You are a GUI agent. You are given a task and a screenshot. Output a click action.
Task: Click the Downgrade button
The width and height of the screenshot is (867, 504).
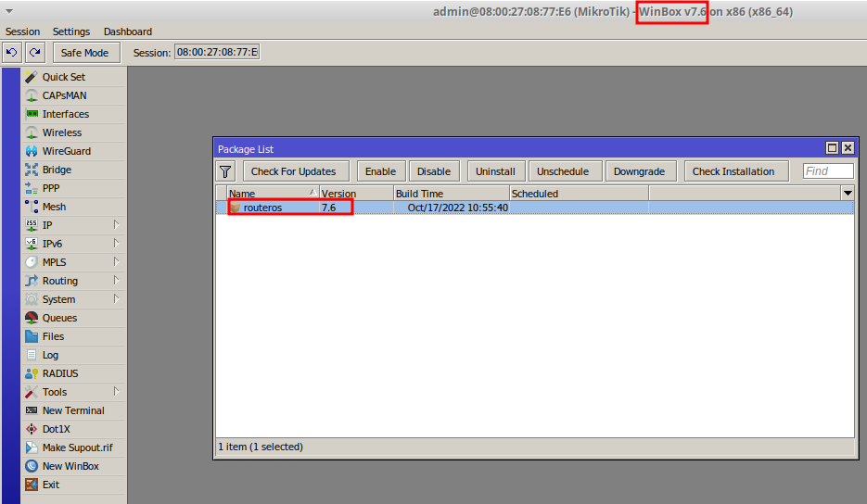click(639, 171)
